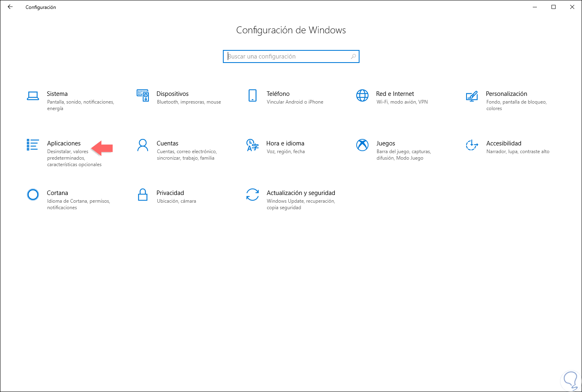Viewport: 582px width, 392px height.
Task: Select the Teléfono phone icon
Action: click(x=253, y=95)
